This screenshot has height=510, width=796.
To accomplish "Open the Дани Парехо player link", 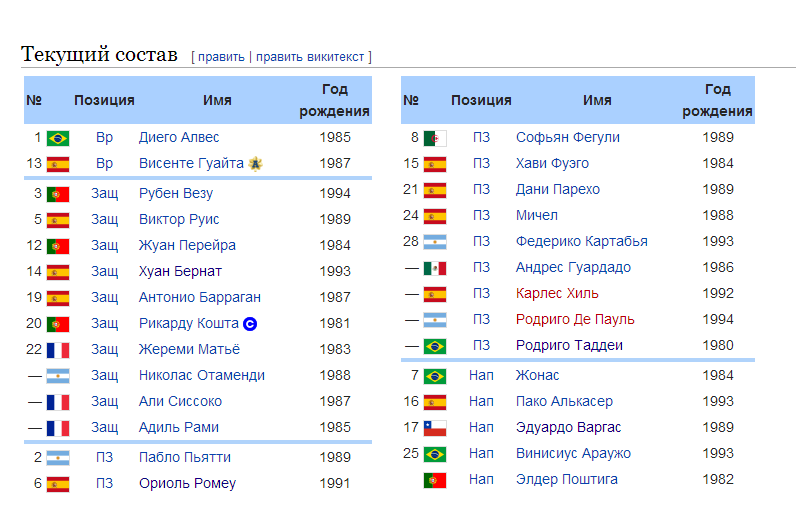I will pos(558,190).
